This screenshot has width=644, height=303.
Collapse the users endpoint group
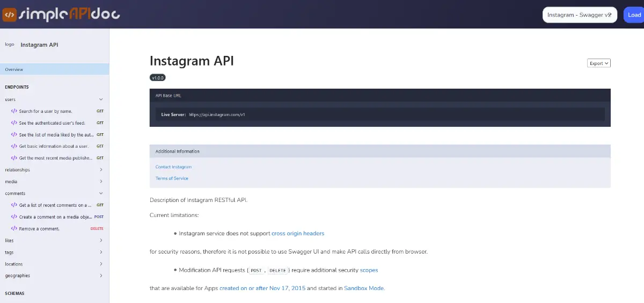(x=101, y=99)
